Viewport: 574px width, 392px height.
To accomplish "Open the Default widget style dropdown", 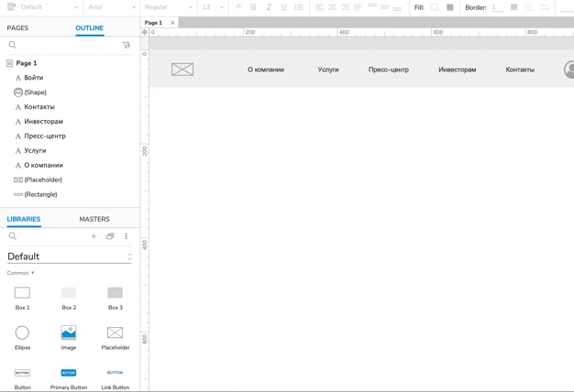I will [50, 7].
